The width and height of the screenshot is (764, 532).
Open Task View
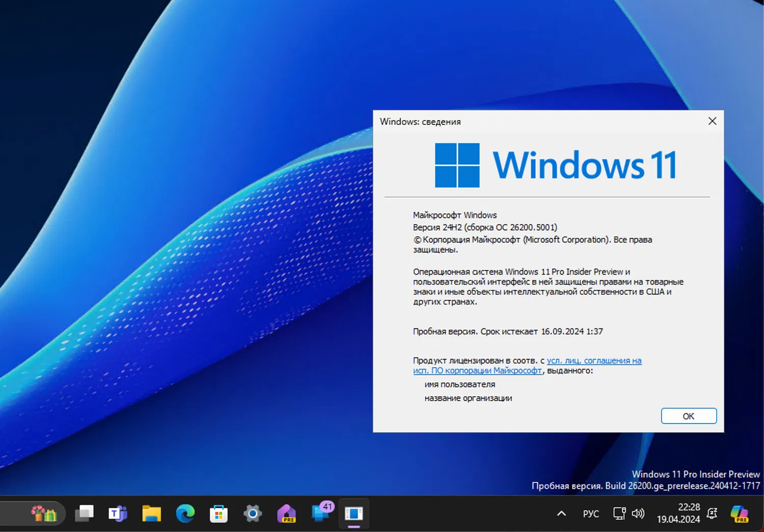[84, 513]
